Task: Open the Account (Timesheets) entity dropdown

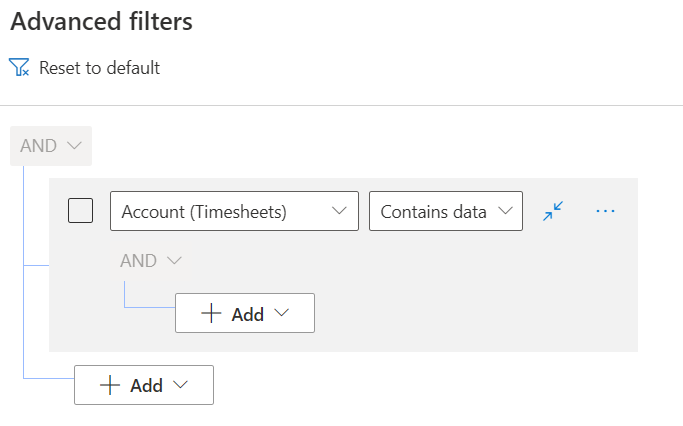Action: 234,211
